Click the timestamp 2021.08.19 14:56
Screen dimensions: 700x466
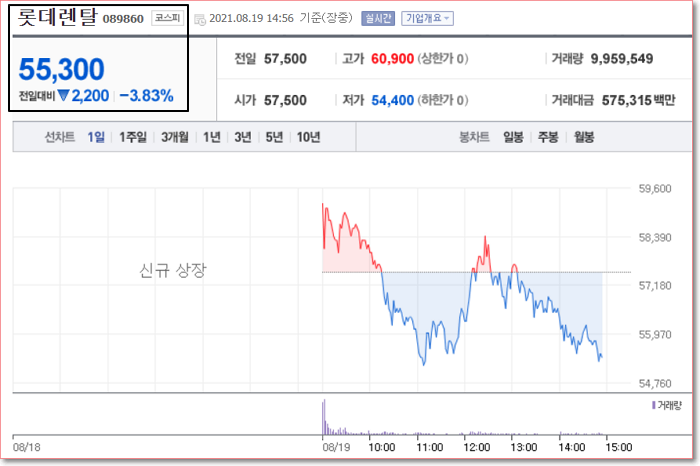(251, 18)
